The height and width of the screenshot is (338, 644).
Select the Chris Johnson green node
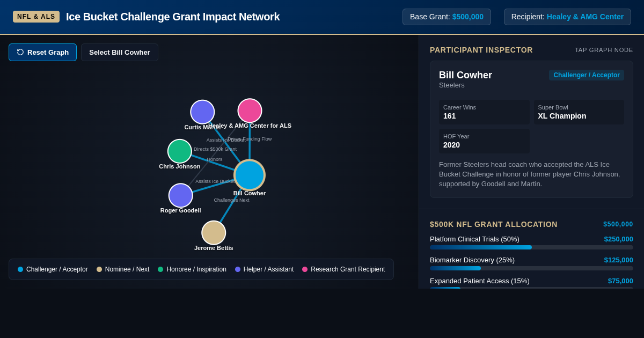tap(180, 151)
